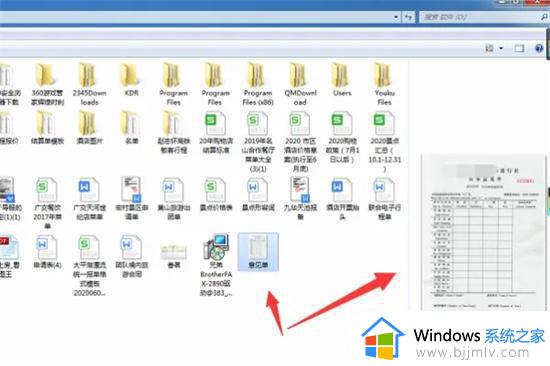
Task: Select the 广安餐饮2017年菜单 spreadsheet
Action: click(47, 204)
